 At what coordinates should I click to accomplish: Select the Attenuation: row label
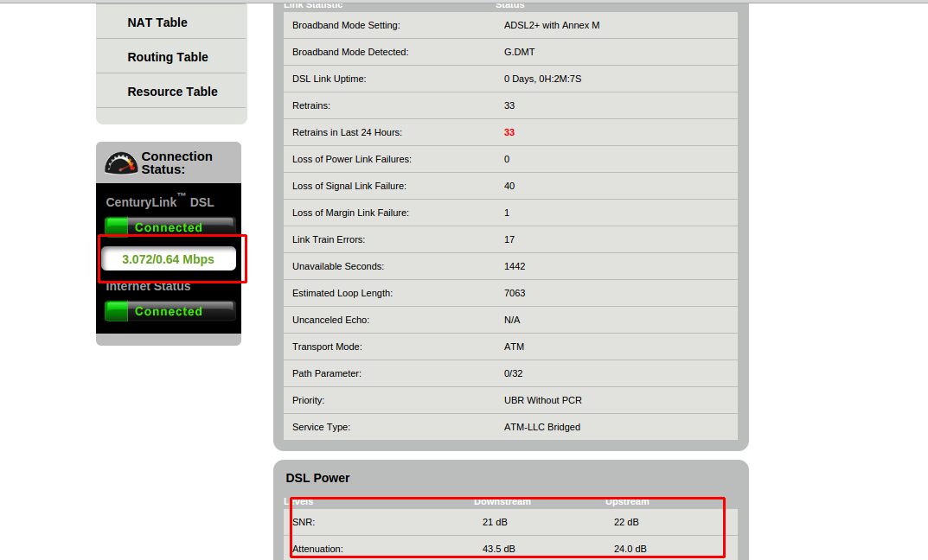tap(317, 549)
